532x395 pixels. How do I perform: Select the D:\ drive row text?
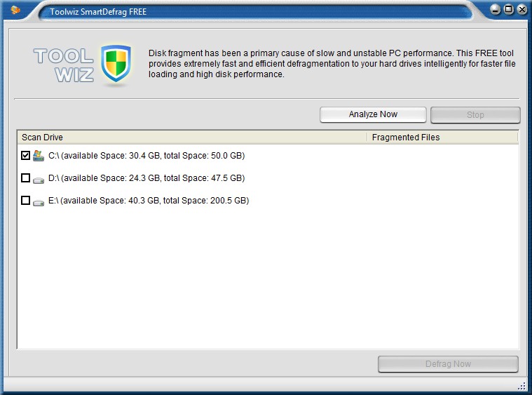coord(146,178)
